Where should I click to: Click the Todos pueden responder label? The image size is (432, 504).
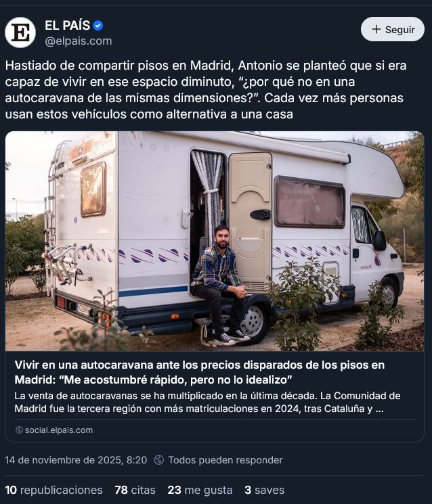click(225, 460)
